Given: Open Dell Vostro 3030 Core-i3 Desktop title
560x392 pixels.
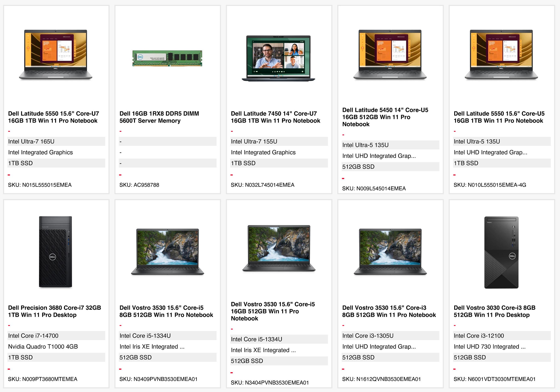Looking at the screenshot, I should [x=494, y=311].
